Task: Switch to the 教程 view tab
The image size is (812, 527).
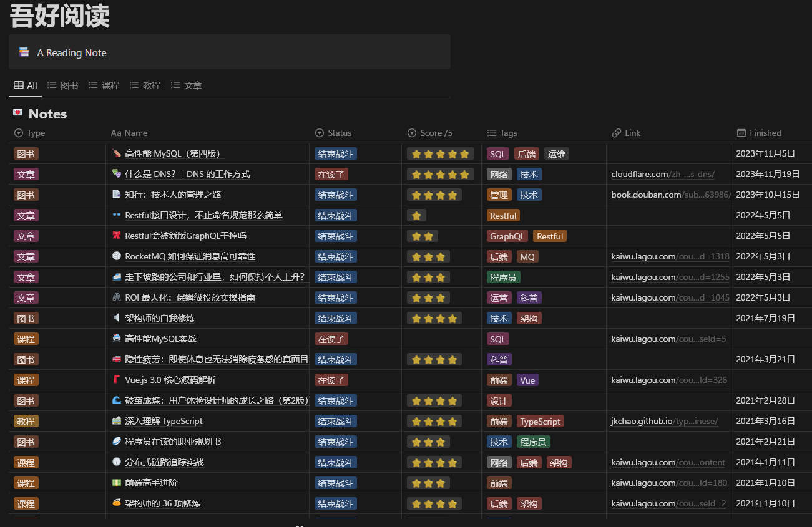Action: 145,85
